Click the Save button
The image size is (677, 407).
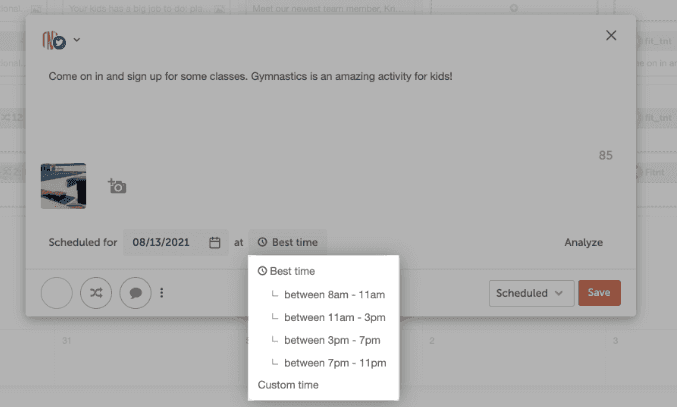click(x=599, y=293)
